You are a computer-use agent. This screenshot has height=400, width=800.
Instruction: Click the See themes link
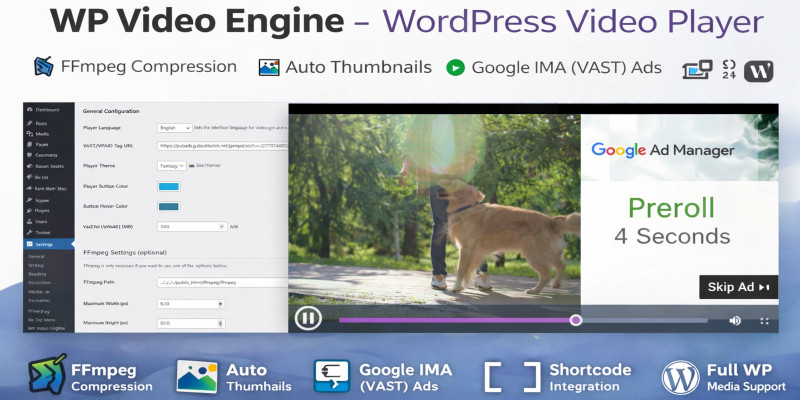coord(209,165)
